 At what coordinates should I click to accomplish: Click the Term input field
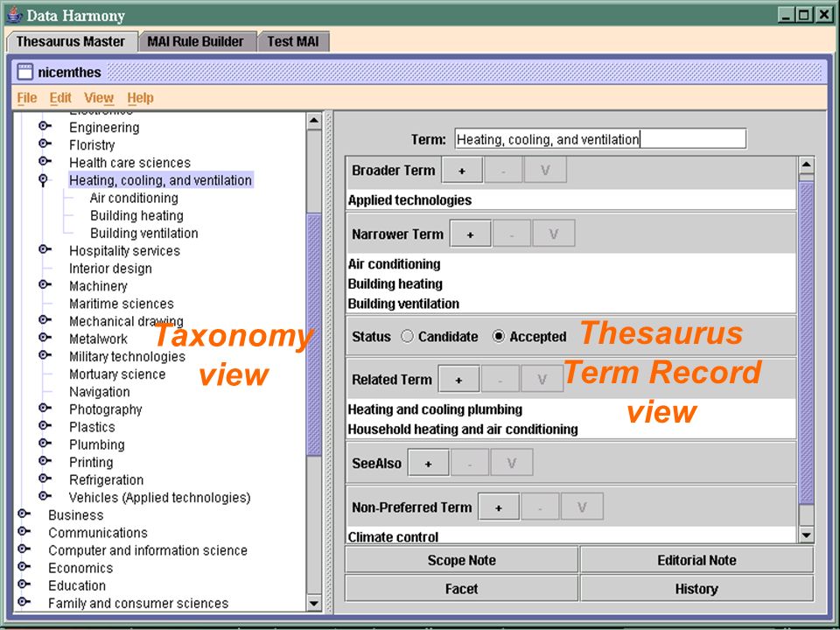point(600,139)
